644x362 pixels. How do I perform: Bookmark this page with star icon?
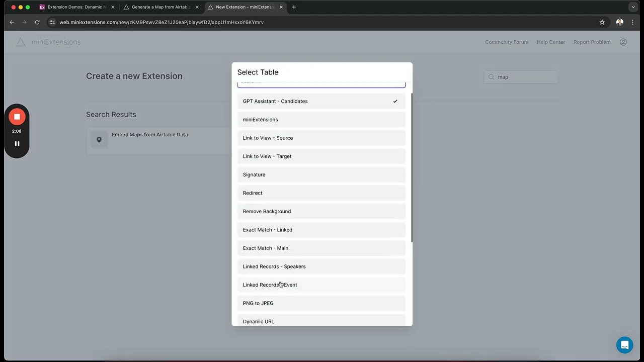tap(602, 22)
